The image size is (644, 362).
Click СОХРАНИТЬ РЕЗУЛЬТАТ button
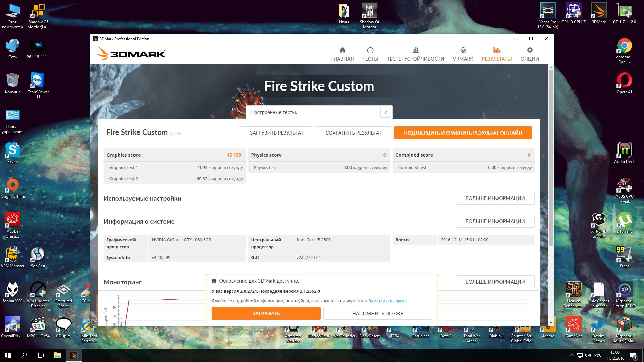pos(353,133)
